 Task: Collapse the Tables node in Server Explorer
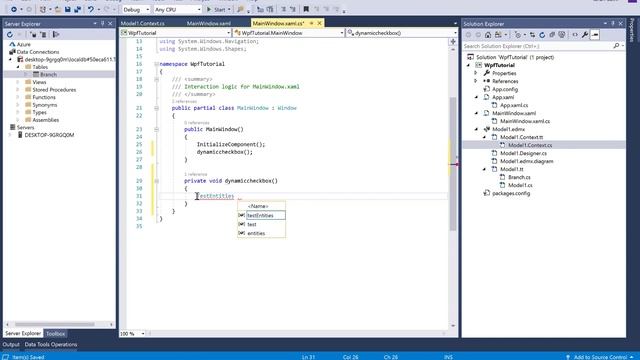pyautogui.click(x=18, y=67)
